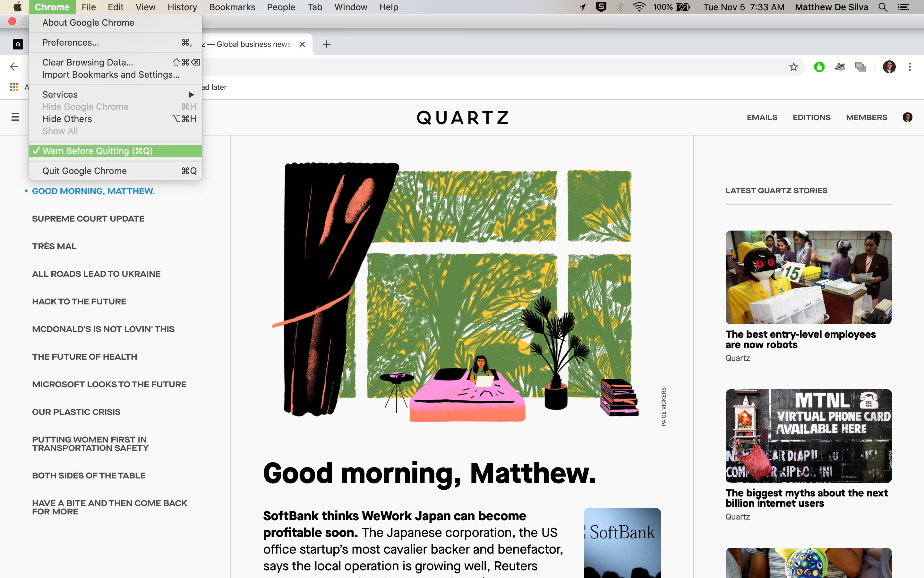
Task: Open the Help menu
Action: (x=389, y=7)
